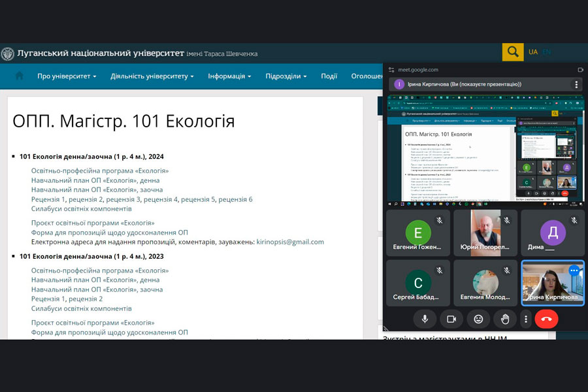588x392 pixels.
Task: Click the muted mic icon on Дима tile
Action: (574, 221)
